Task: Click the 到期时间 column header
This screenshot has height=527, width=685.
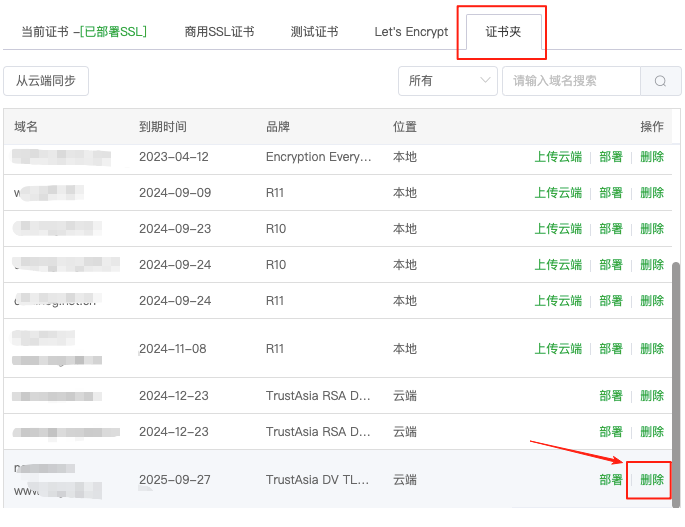Action: [x=163, y=127]
